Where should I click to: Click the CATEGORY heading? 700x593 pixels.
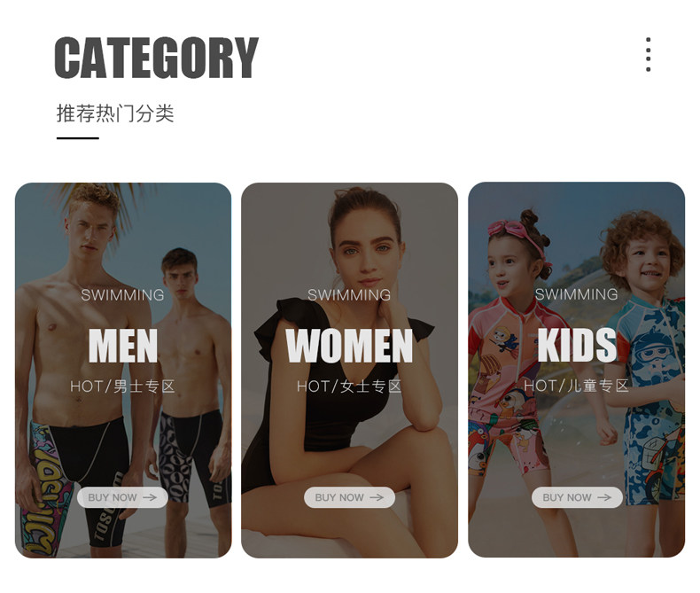(156, 58)
